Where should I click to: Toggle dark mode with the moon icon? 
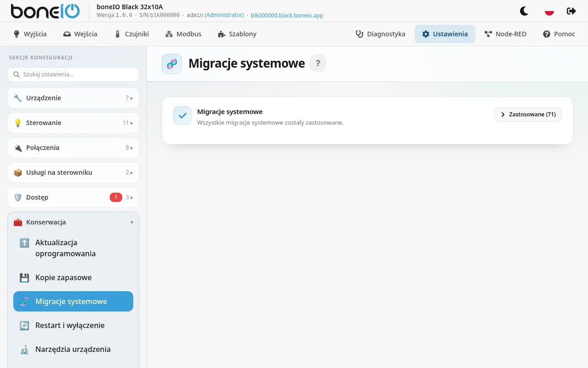[524, 11]
